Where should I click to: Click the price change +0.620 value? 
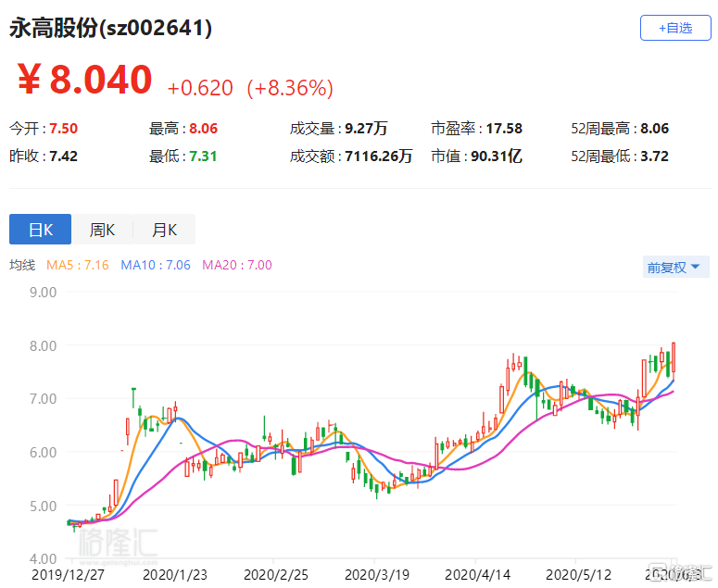(200, 88)
